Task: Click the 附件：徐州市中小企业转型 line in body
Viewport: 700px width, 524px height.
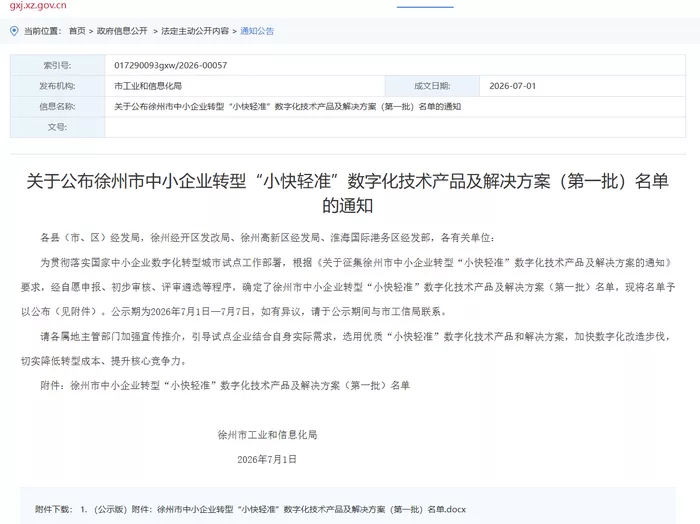Action: click(x=225, y=385)
